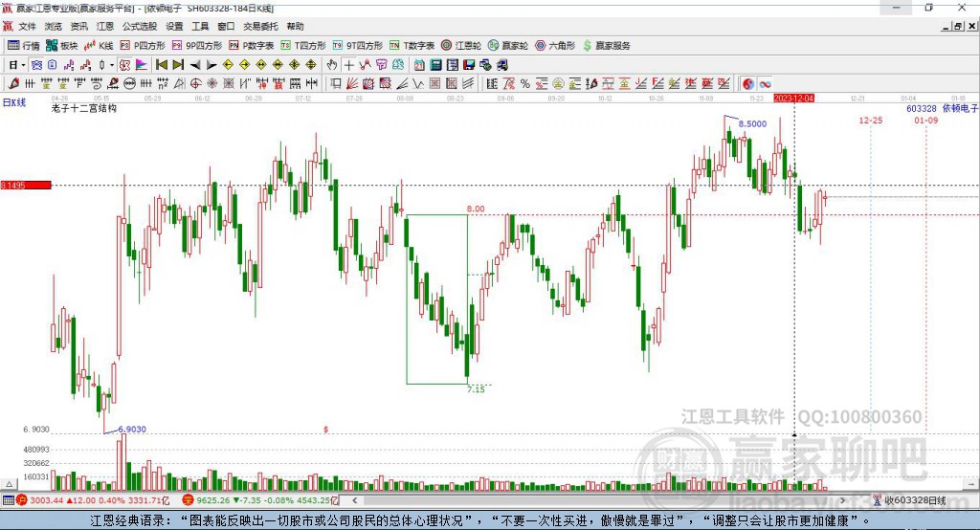This screenshot has width=980, height=530.
Task: Click the percent sign tool icon
Action: click(x=525, y=84)
